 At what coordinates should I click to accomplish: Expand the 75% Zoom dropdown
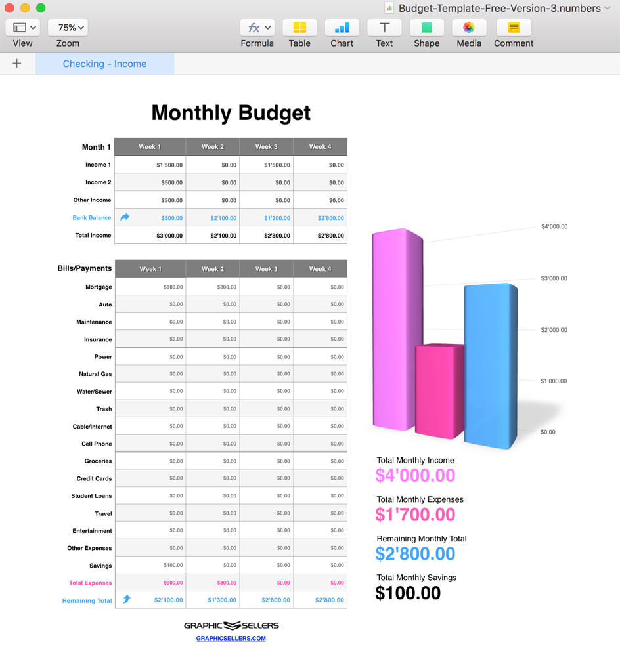click(x=68, y=28)
